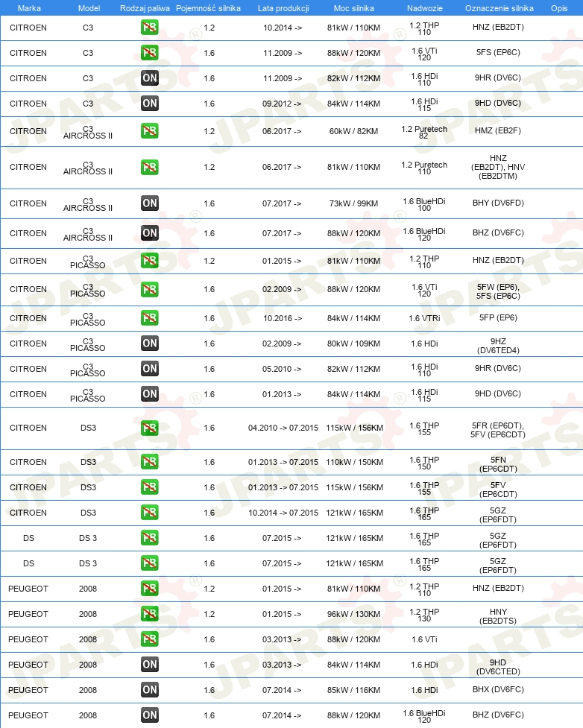The width and height of the screenshot is (583, 728).
Task: Click the Nadwozie column header
Action: [425, 8]
